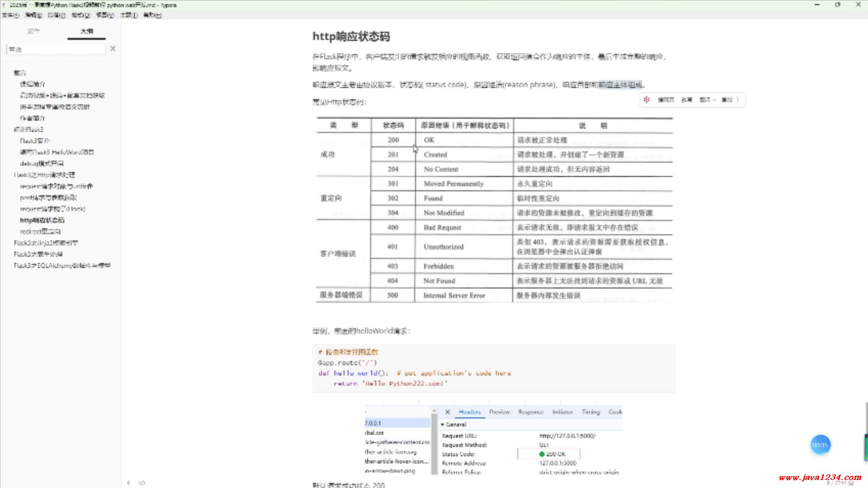Toggle source code mode icon at bottom left
The height and width of the screenshot is (488, 868).
point(142,483)
